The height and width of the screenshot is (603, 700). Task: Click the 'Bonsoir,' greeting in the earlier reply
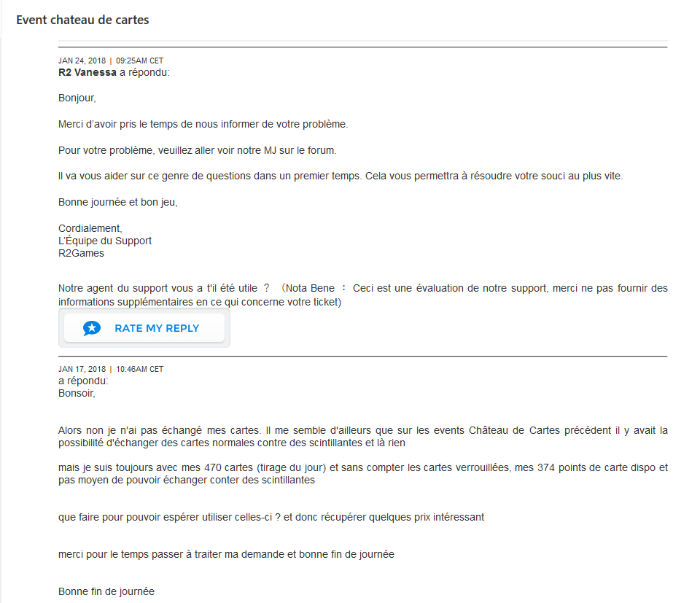point(77,393)
